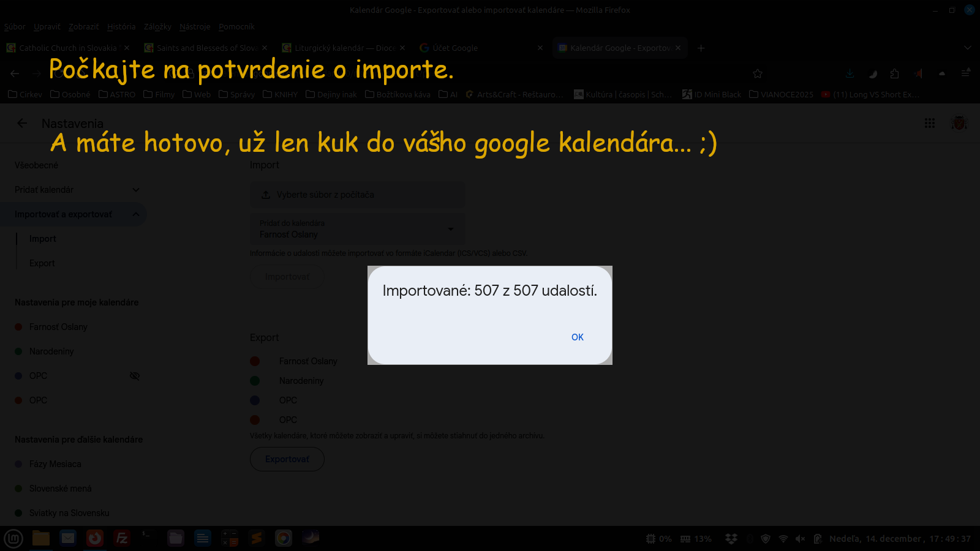Open the Google apps grid icon
Image resolution: width=980 pixels, height=551 pixels.
[x=929, y=123]
